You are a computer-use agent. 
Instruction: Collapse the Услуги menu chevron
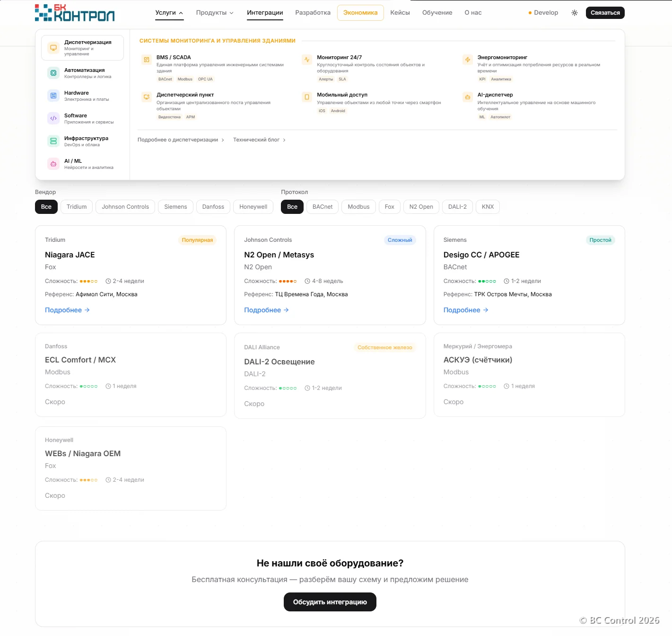point(181,13)
